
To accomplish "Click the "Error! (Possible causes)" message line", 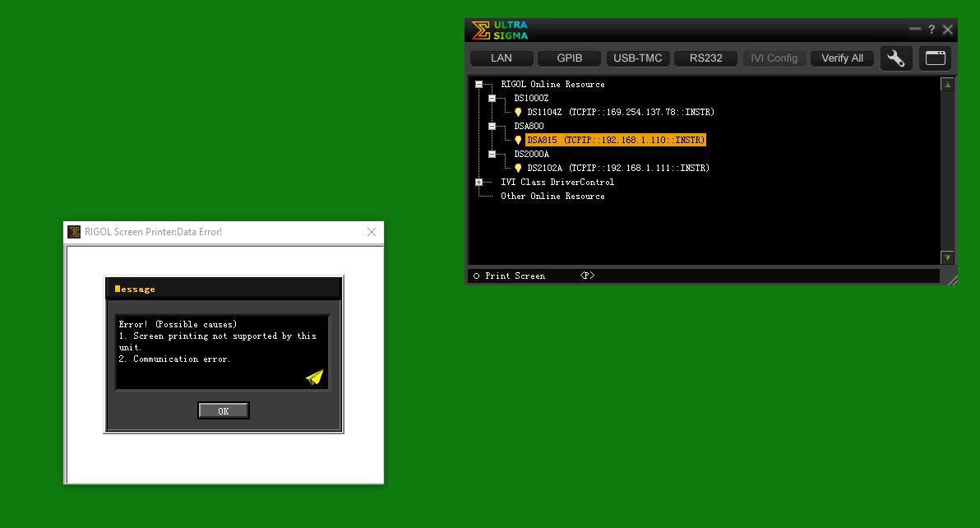I will (x=178, y=324).
